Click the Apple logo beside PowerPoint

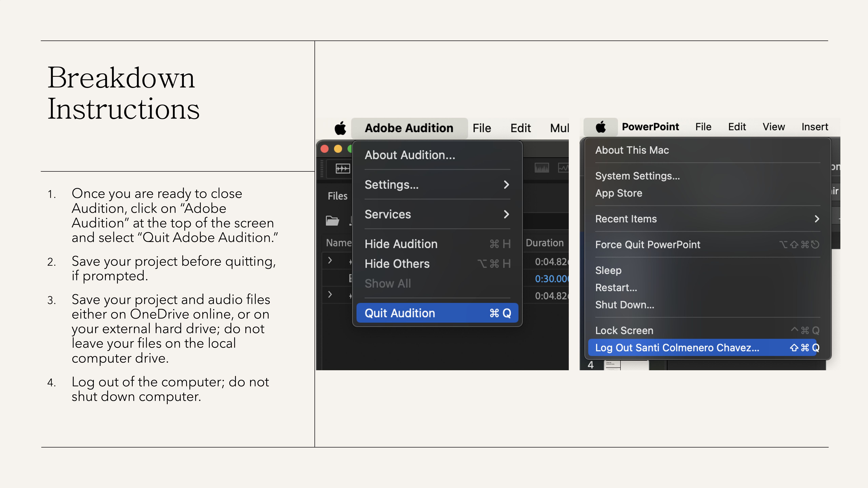(601, 127)
